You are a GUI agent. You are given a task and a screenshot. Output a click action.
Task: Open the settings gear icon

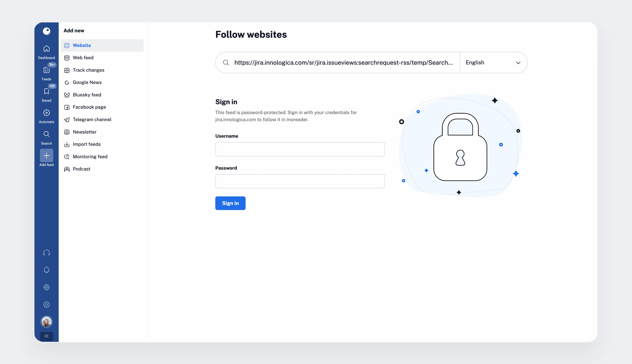46,305
